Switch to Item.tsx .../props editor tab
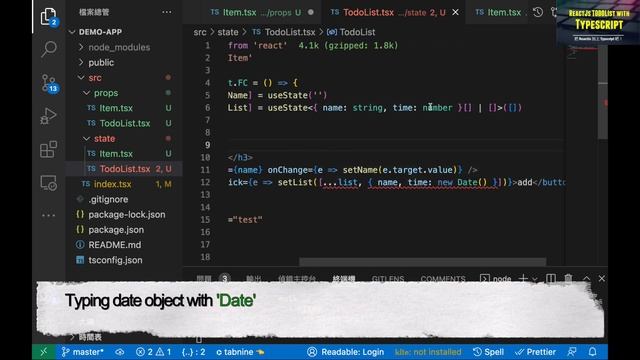The image size is (640, 360). (x=261, y=12)
